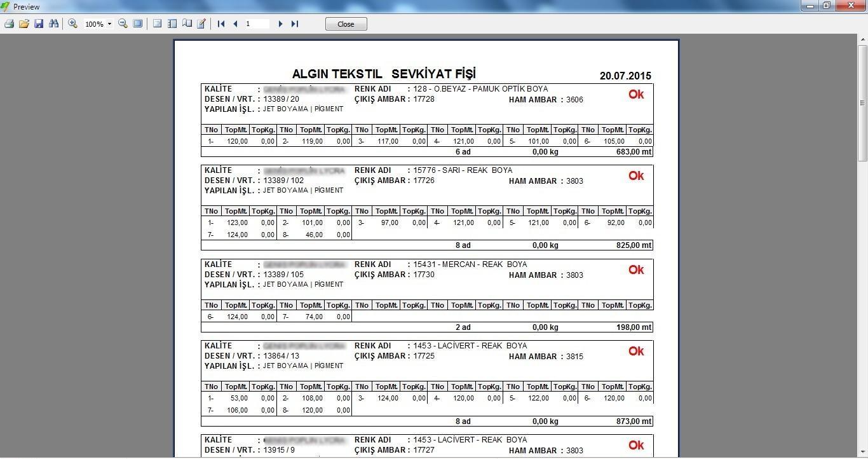This screenshot has width=868, height=459.
Task: Zoom in using the magnifier plus icon
Action: (73, 24)
